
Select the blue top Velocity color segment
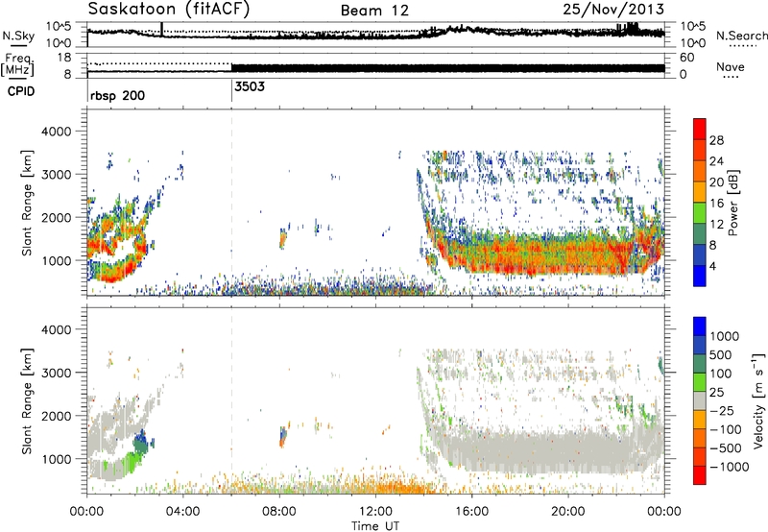pos(700,326)
